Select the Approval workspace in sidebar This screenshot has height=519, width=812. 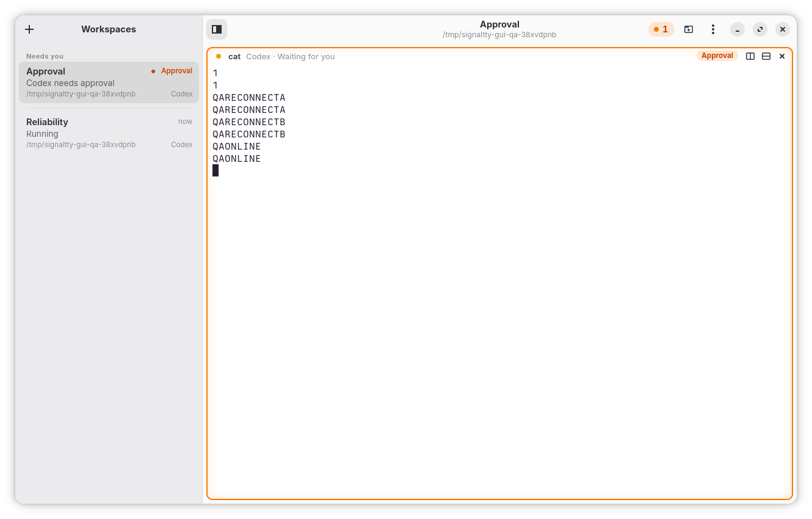point(109,82)
